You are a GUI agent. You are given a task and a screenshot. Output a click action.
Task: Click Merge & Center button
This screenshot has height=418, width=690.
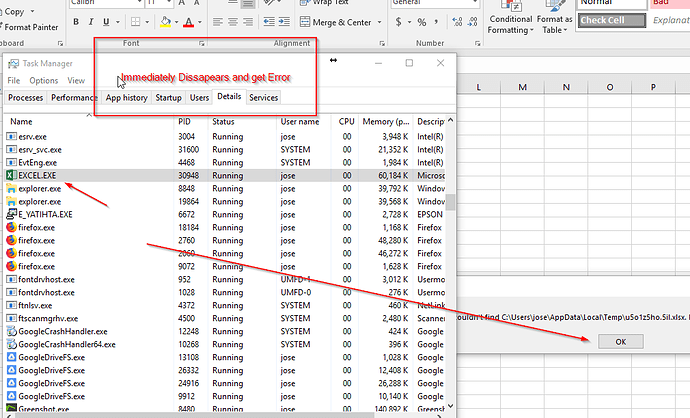tap(336, 22)
